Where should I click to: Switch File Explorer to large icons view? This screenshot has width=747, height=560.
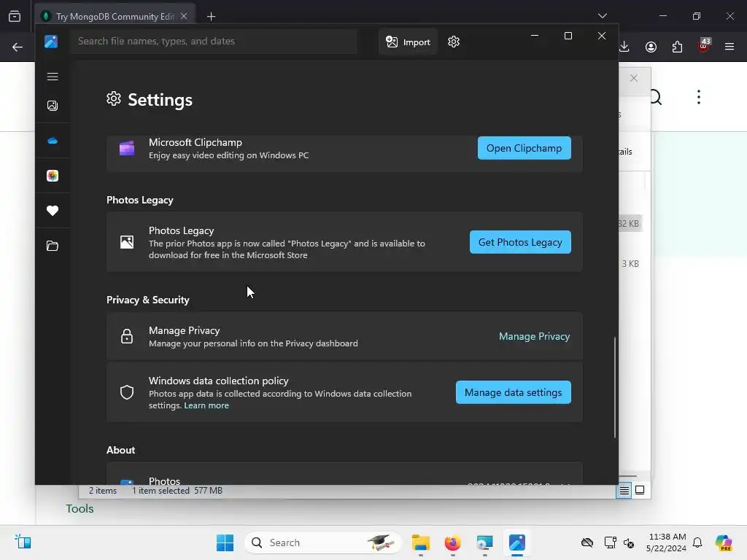tap(640, 491)
